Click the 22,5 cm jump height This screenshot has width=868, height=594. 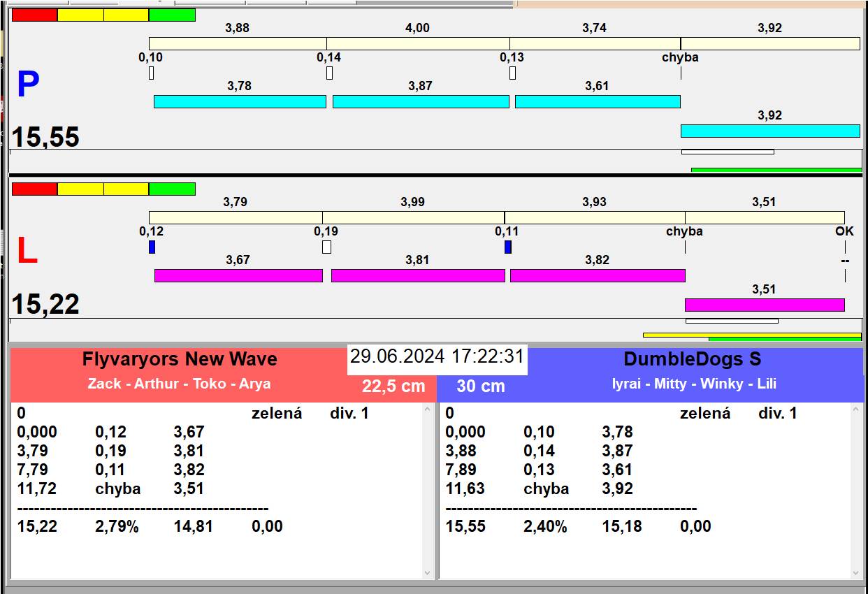393,386
